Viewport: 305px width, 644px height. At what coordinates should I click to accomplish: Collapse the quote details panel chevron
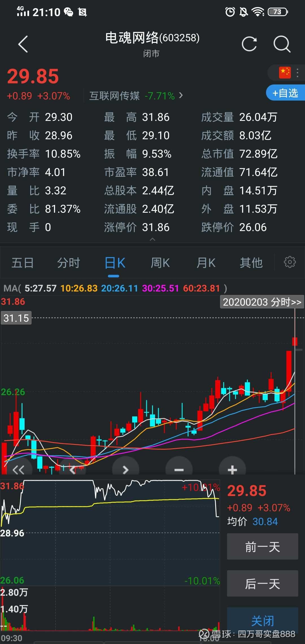(152, 240)
